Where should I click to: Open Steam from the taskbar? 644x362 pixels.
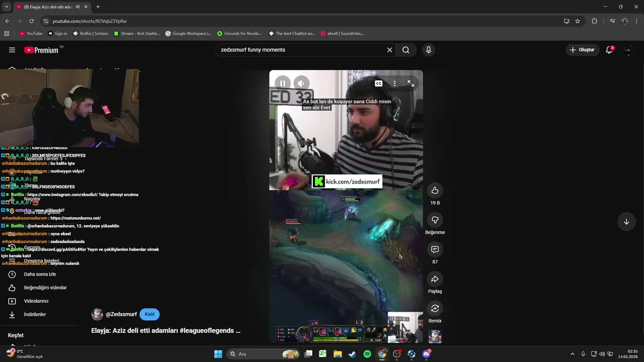352,354
